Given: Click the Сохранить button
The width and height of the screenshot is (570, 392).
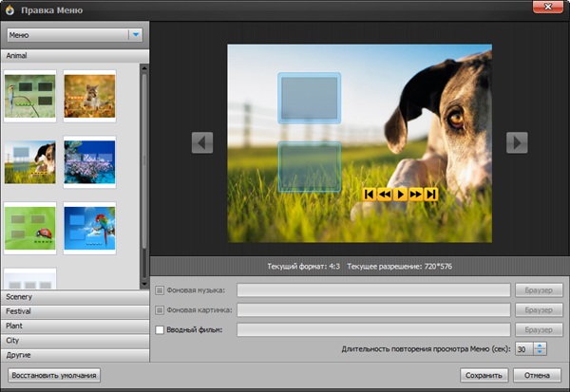Looking at the screenshot, I should point(484,375).
